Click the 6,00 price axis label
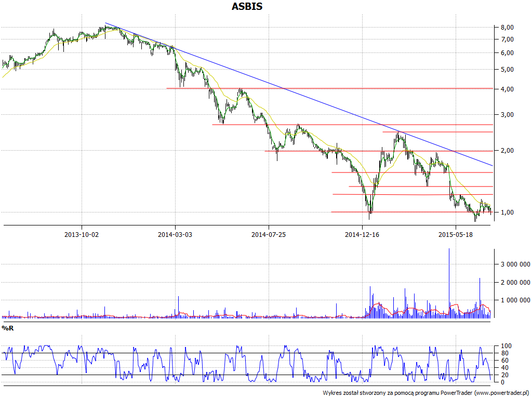Image resolution: width=532 pixels, height=399 pixels. tap(508, 54)
